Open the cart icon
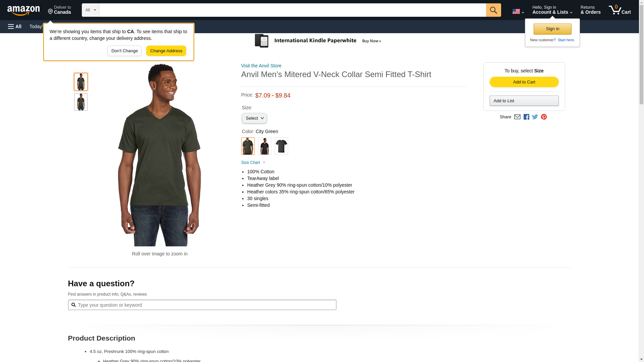 (x=620, y=10)
